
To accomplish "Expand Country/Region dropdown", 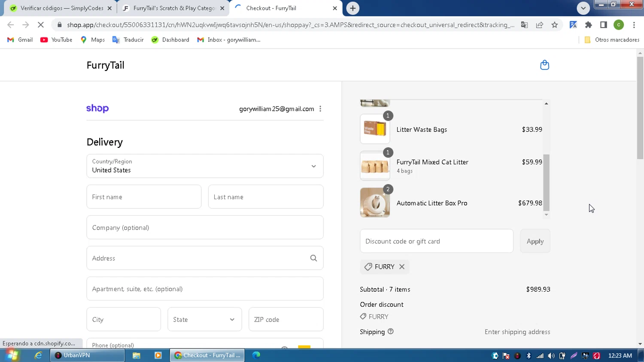I will pyautogui.click(x=205, y=166).
